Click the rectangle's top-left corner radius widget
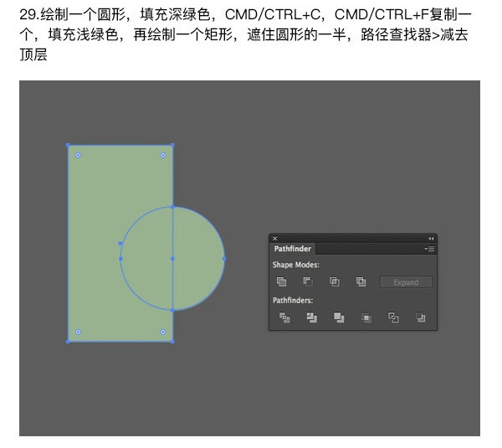Viewport: 502px width, 448px height. coord(78,156)
